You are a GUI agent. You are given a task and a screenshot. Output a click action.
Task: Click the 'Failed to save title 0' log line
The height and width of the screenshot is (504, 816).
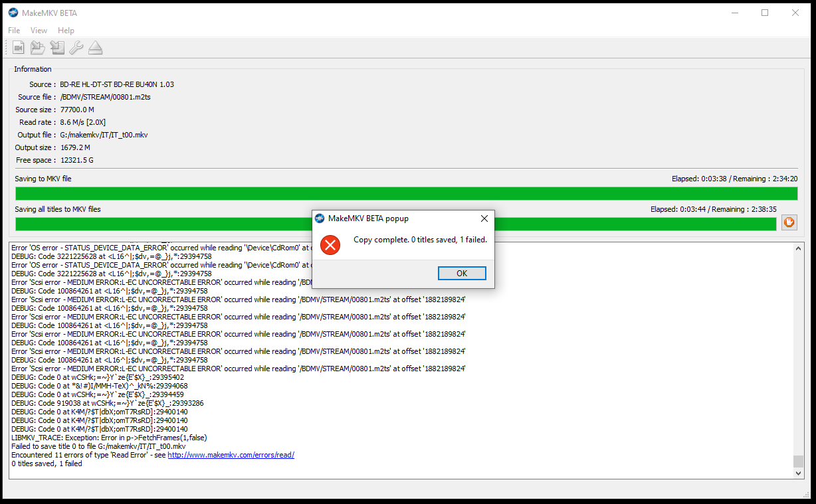(x=98, y=446)
